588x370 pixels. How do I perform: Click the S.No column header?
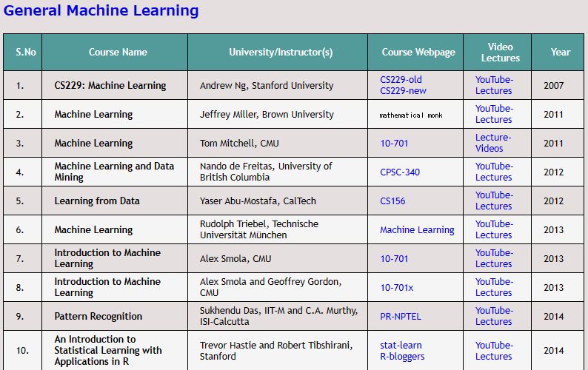[22, 52]
